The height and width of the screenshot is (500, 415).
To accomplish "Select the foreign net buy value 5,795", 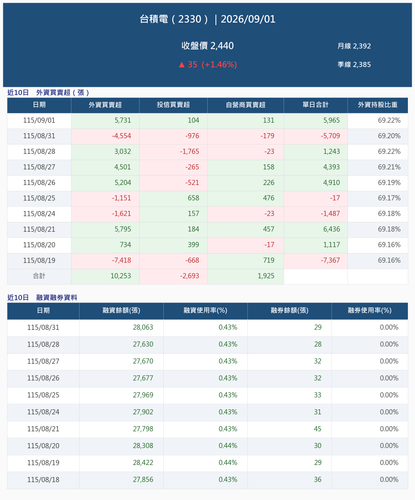I will pos(123,229).
